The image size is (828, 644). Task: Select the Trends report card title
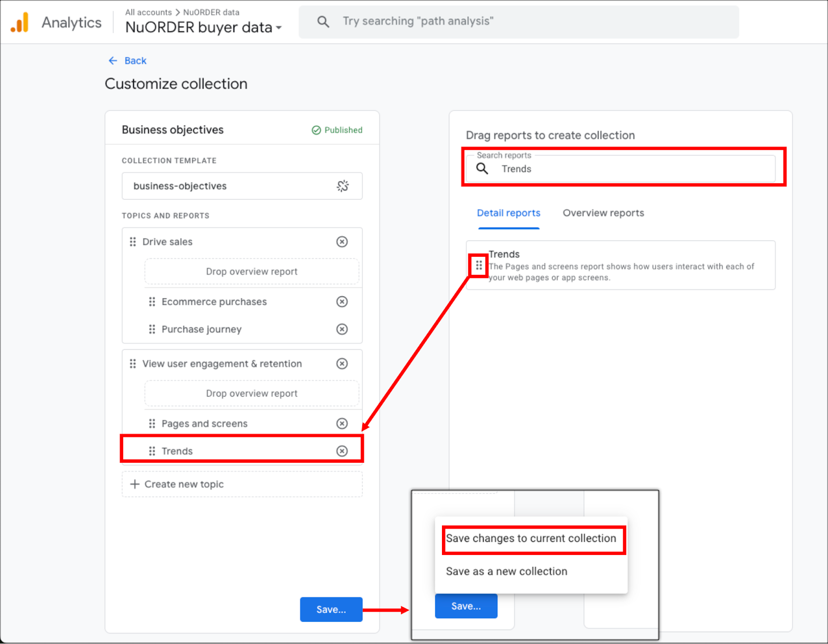point(504,254)
